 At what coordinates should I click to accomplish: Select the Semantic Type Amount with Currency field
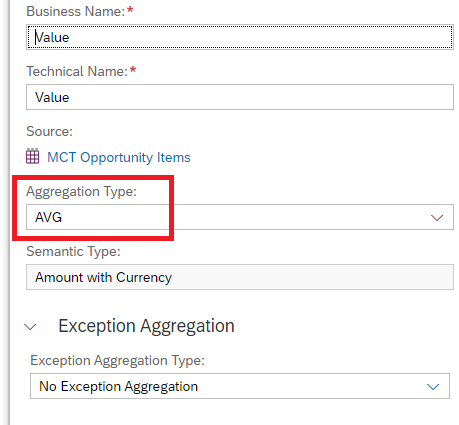tap(240, 277)
